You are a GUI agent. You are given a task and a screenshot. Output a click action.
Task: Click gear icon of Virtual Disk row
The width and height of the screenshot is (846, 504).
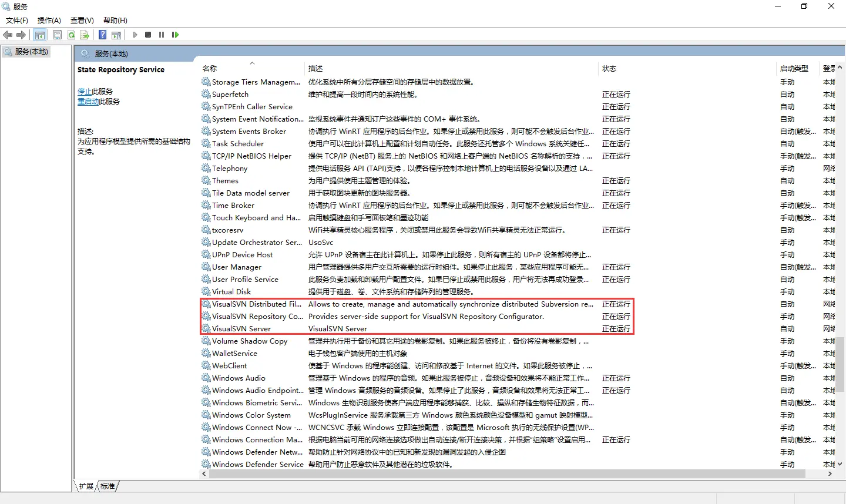[206, 291]
